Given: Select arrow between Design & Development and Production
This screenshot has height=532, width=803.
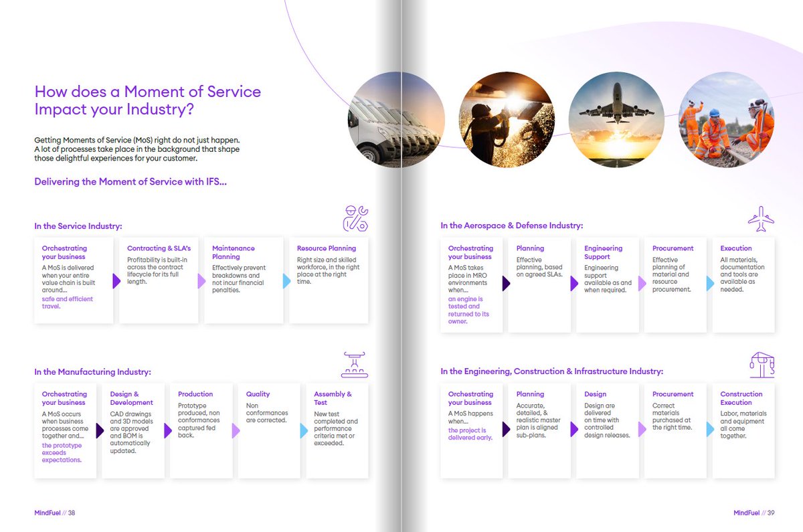Looking at the screenshot, I should (167, 430).
